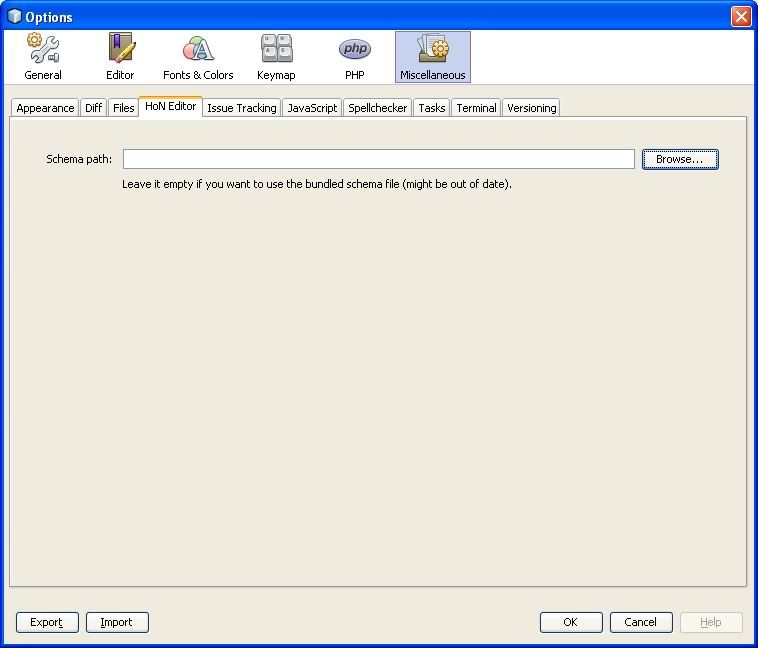The width and height of the screenshot is (758, 648).
Task: Select the Versioning tab
Action: coord(531,108)
